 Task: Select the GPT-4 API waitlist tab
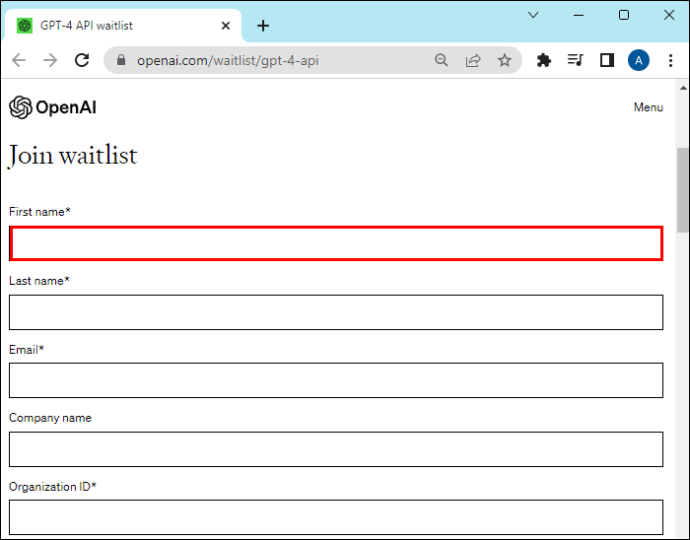[x=123, y=26]
